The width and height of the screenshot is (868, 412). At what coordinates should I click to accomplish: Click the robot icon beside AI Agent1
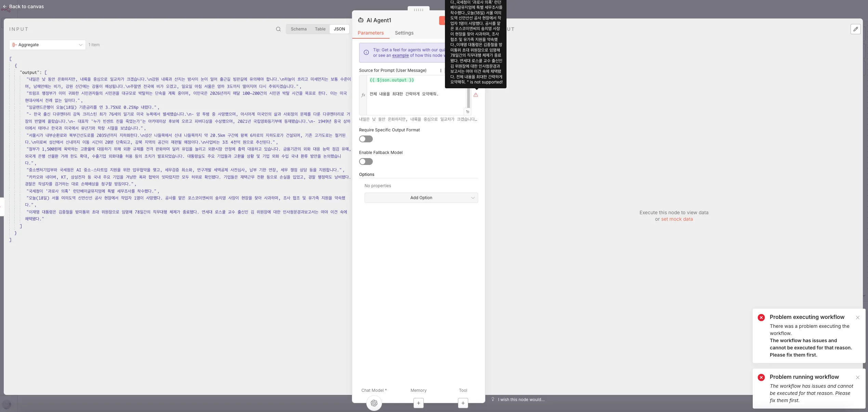click(361, 20)
